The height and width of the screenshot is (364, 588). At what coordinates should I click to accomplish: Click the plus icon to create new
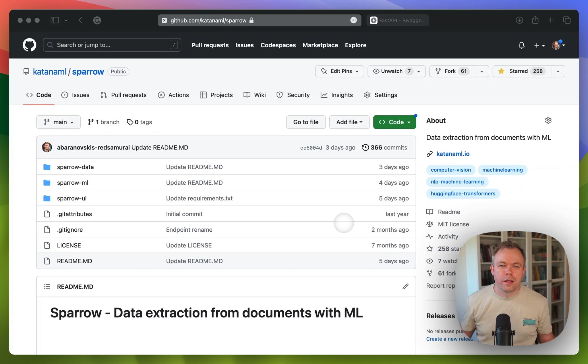[x=536, y=45]
